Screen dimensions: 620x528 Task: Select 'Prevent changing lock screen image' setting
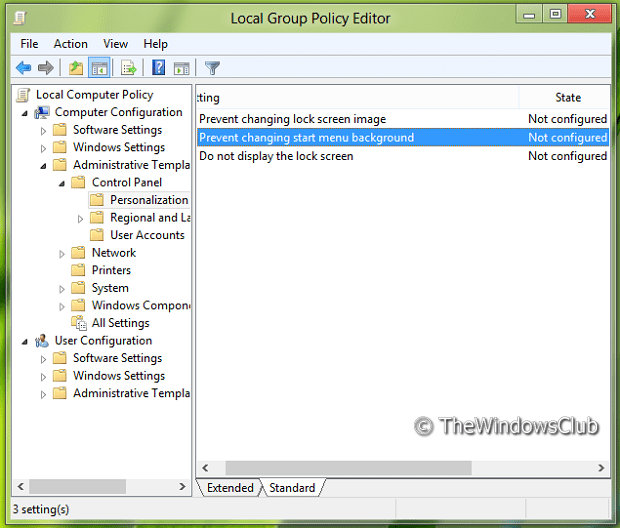click(403, 119)
